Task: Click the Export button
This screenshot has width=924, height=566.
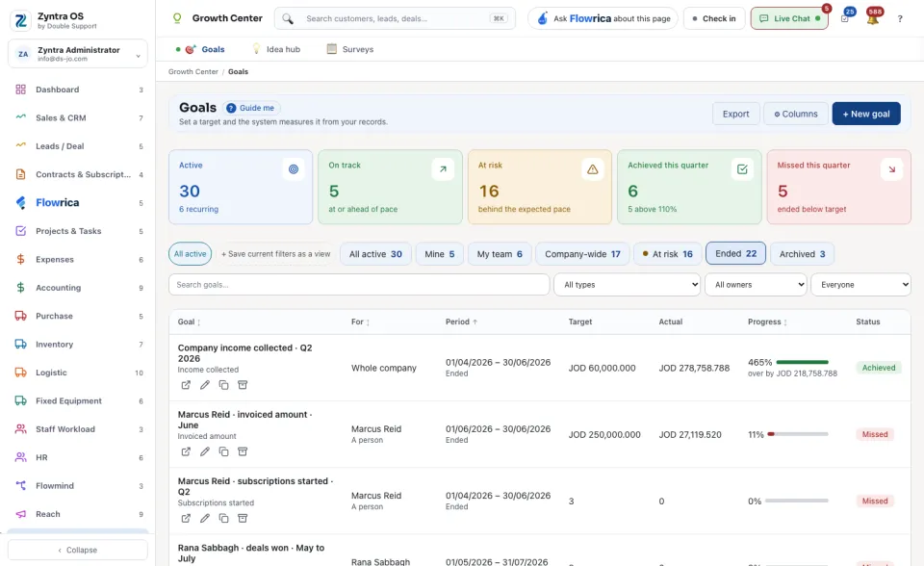Action: pos(736,114)
